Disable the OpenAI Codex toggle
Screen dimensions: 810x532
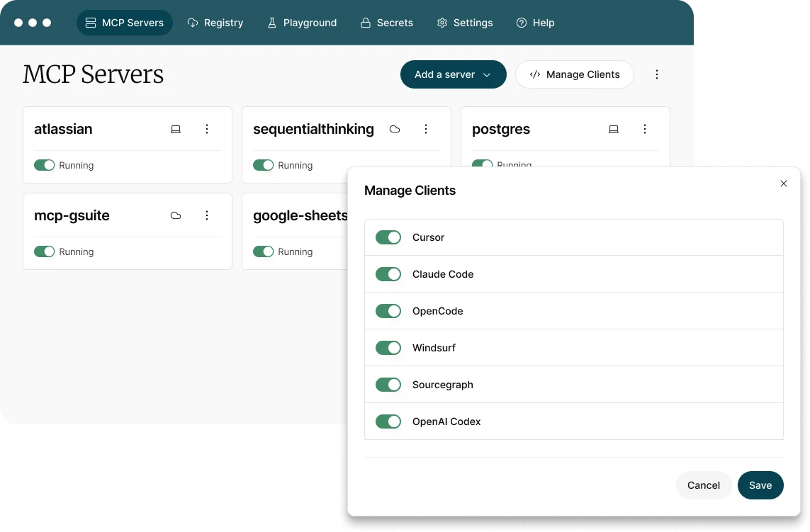388,421
